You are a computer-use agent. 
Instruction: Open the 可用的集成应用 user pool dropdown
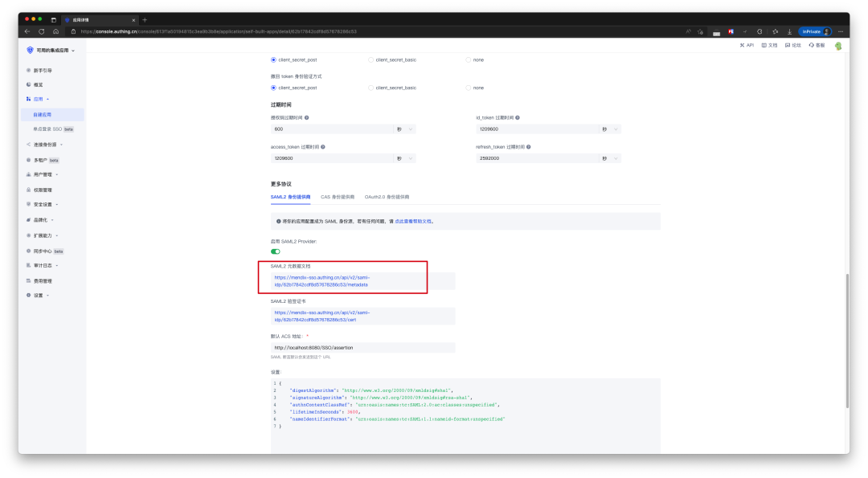(51, 51)
